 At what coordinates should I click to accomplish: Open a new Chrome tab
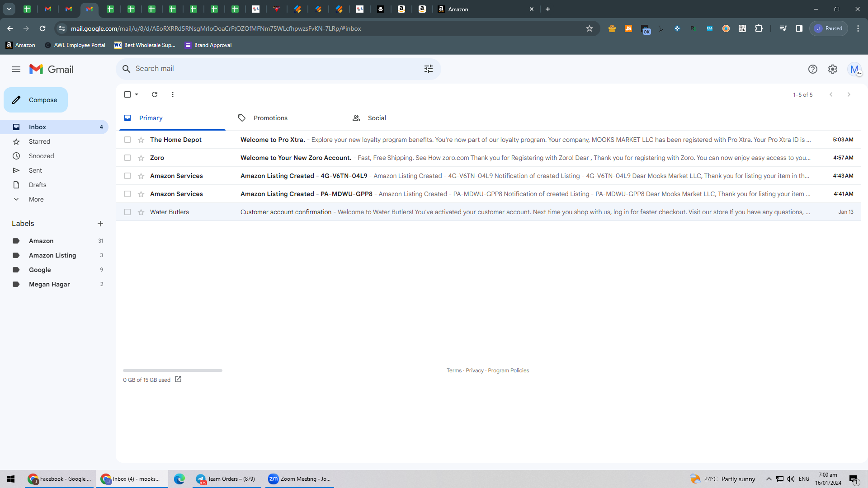tap(548, 9)
